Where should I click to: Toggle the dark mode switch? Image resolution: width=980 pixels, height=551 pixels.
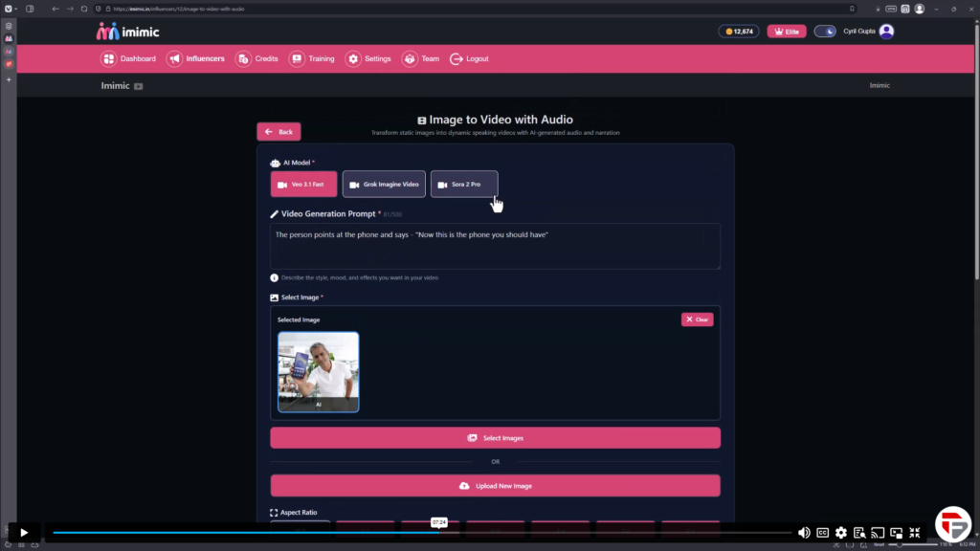pyautogui.click(x=825, y=31)
